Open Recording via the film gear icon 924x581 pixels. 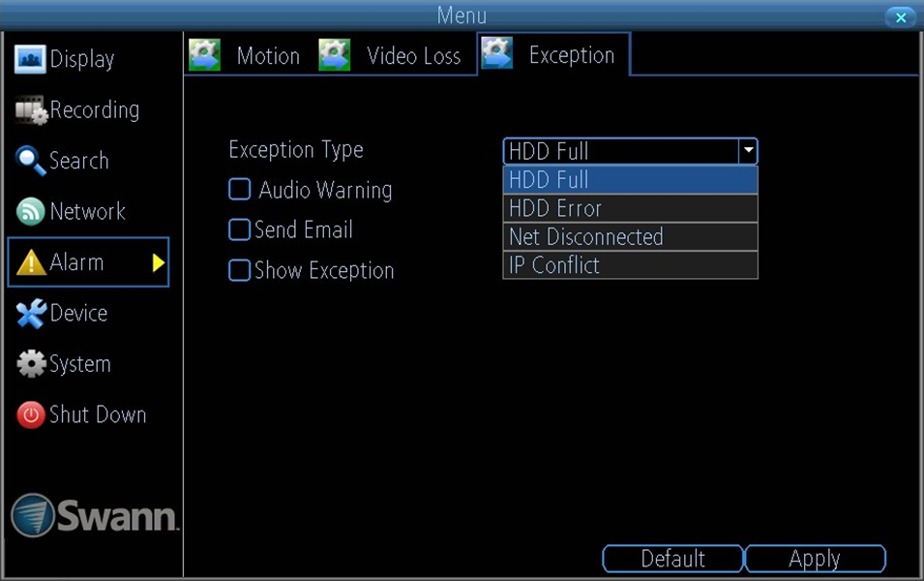pos(31,110)
